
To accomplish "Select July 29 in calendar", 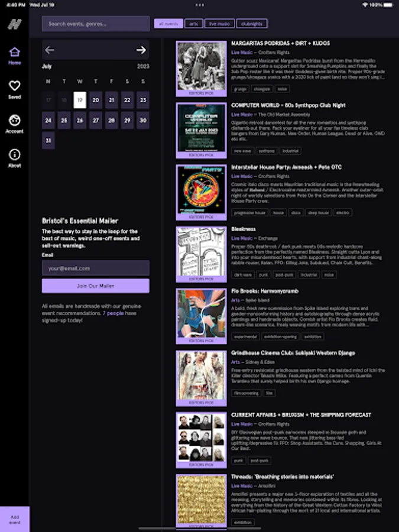I will click(127, 121).
